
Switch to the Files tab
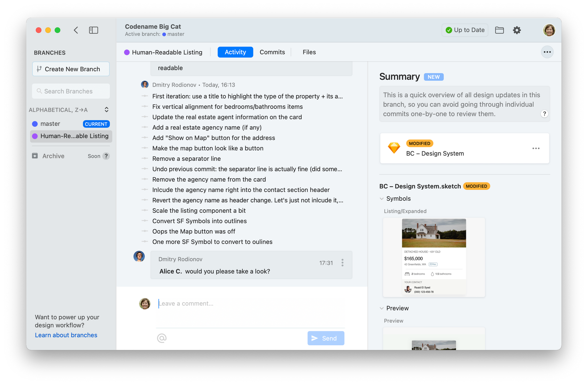(309, 52)
